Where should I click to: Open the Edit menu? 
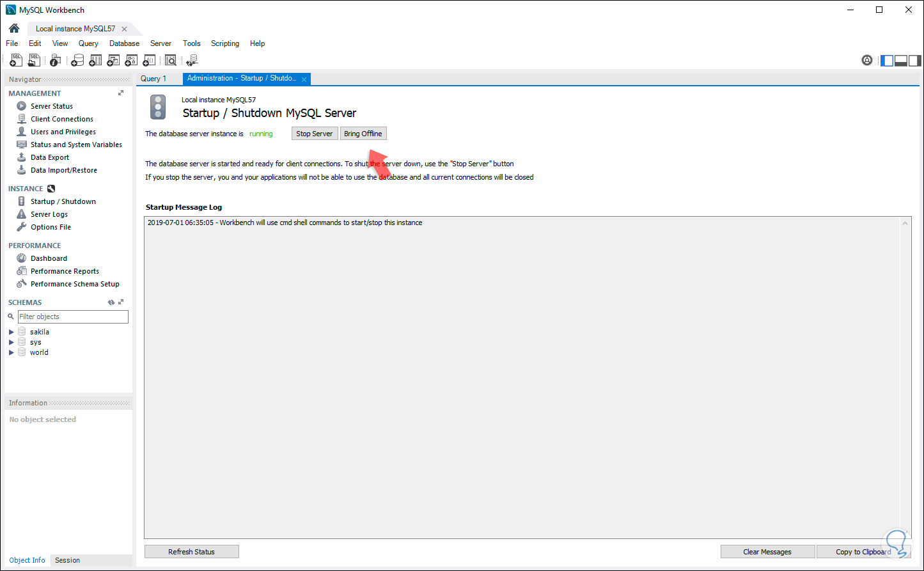click(x=35, y=43)
